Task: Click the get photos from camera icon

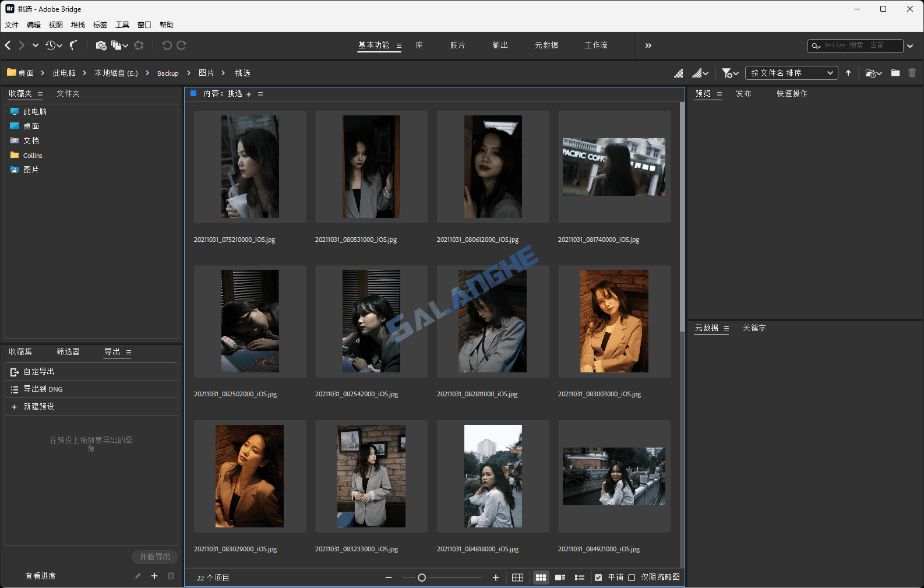Action: pyautogui.click(x=101, y=45)
